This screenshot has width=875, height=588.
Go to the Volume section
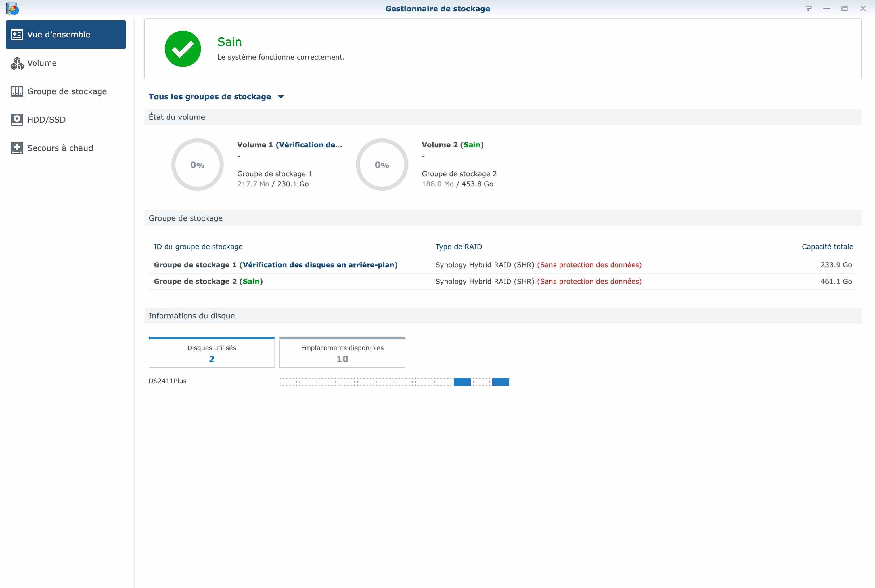coord(66,63)
